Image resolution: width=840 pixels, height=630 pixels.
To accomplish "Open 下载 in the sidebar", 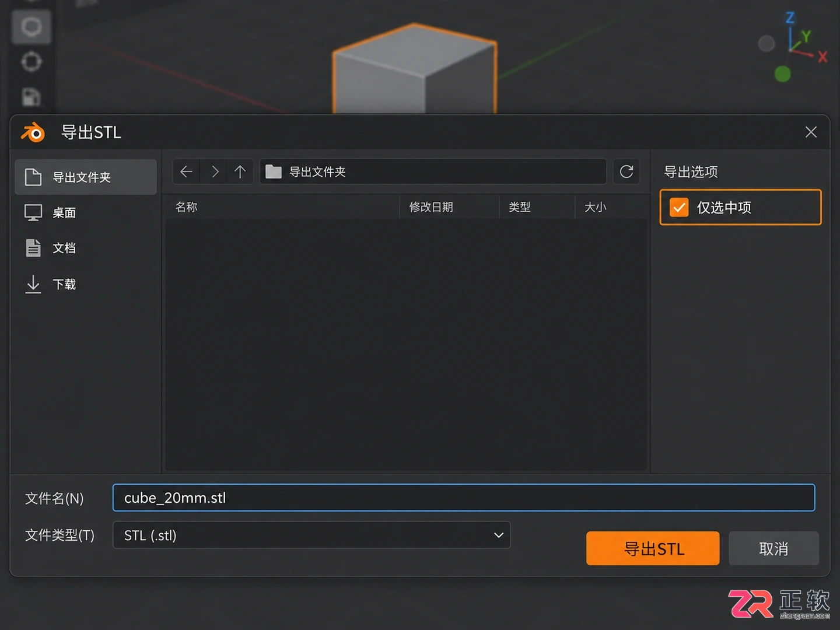I will [x=86, y=284].
